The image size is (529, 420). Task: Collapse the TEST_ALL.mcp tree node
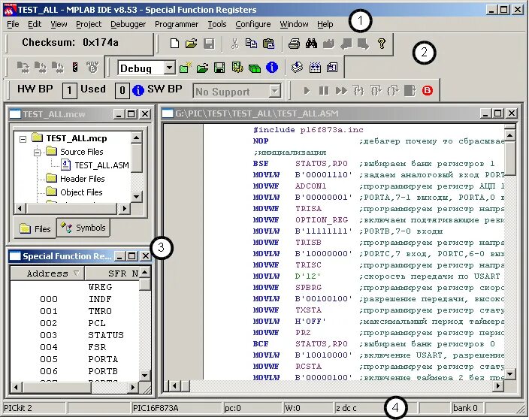[x=23, y=139]
